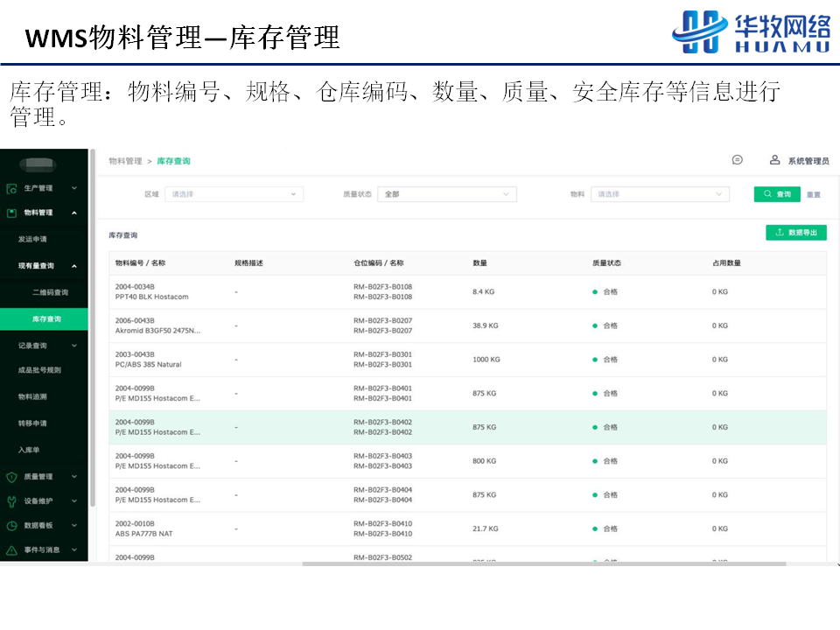Screen dimensions: 840x630
Task: Click the 物料编号 / 名称 column header
Action: click(x=140, y=263)
